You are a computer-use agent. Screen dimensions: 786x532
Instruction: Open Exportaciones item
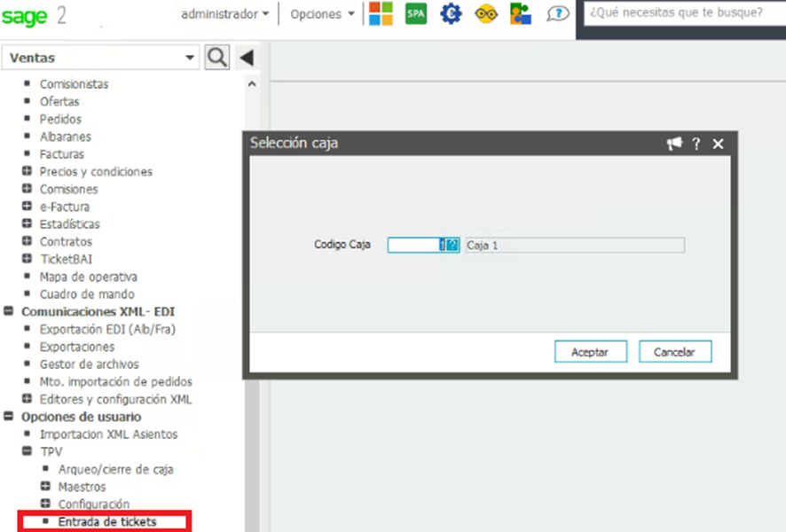(x=77, y=347)
